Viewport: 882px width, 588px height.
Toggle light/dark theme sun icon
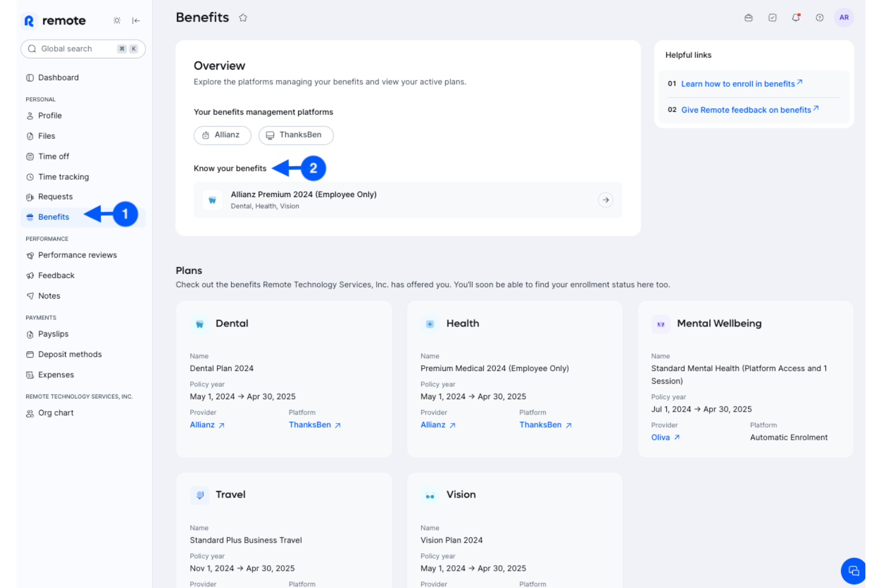coord(117,20)
